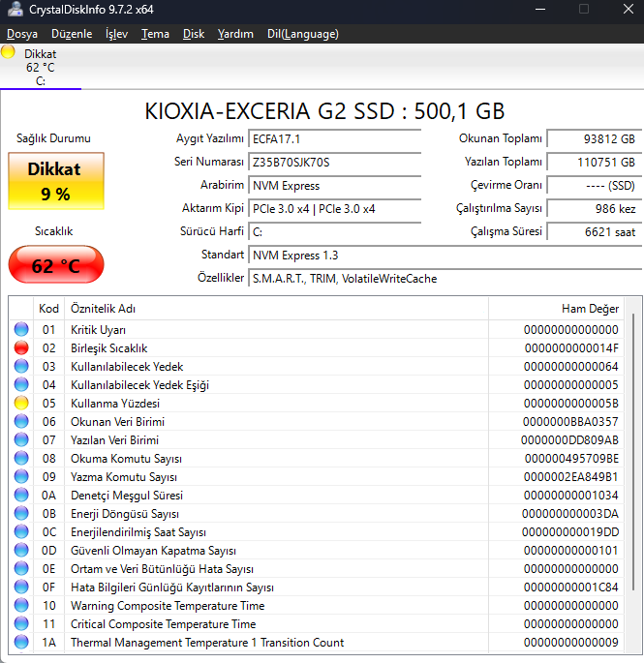Click raw value 0000000001C84
This screenshot has width=644, height=663.
coord(571,588)
